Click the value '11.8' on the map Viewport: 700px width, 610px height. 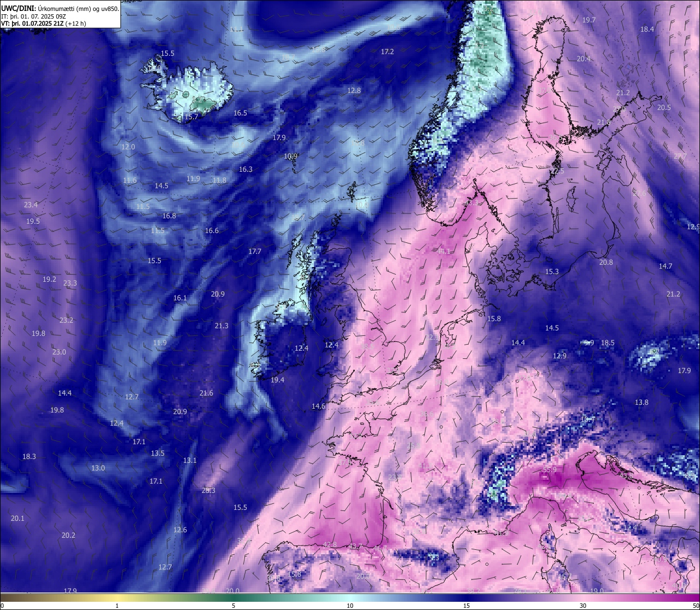[219, 180]
